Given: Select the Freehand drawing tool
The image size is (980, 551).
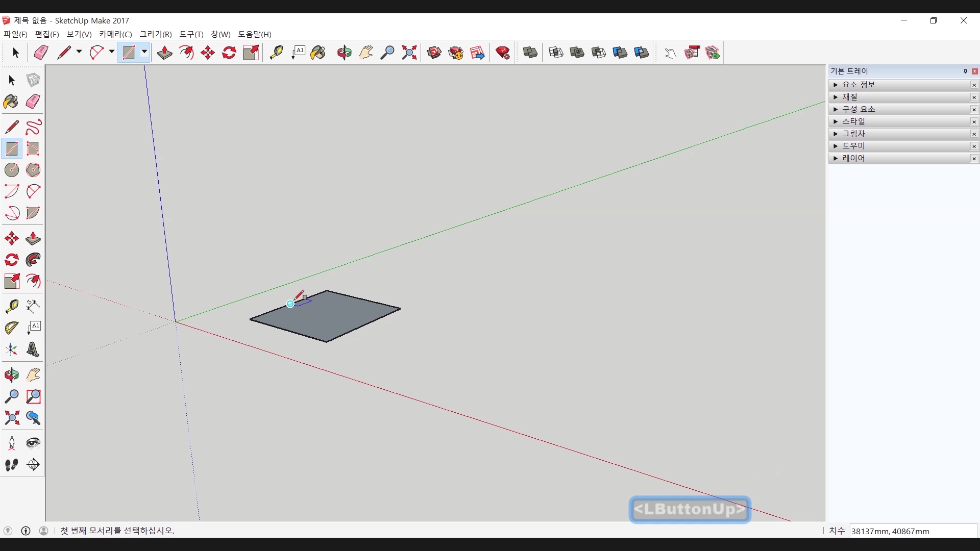Looking at the screenshot, I should [33, 127].
